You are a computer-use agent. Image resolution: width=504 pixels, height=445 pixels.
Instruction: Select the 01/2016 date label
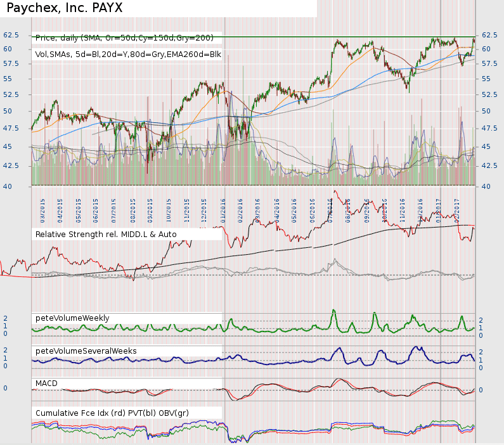tap(223, 210)
